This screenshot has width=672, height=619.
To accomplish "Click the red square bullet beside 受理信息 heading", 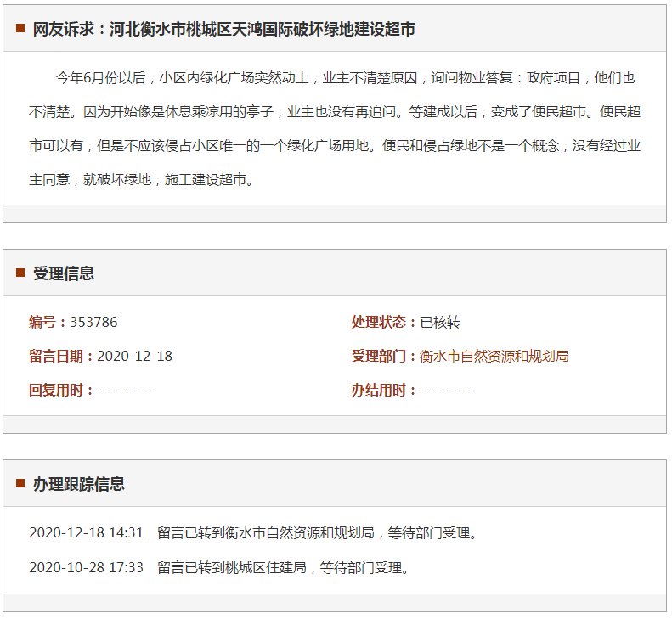I will 20,273.
